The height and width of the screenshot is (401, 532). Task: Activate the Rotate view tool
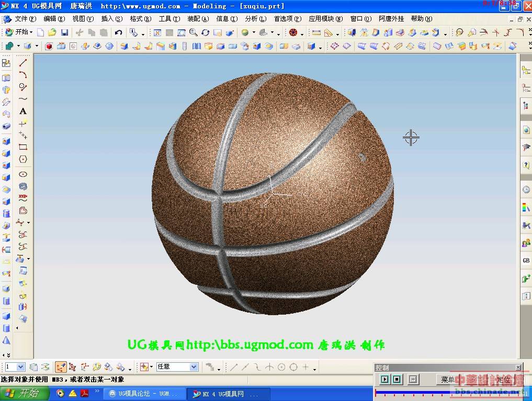click(x=205, y=32)
